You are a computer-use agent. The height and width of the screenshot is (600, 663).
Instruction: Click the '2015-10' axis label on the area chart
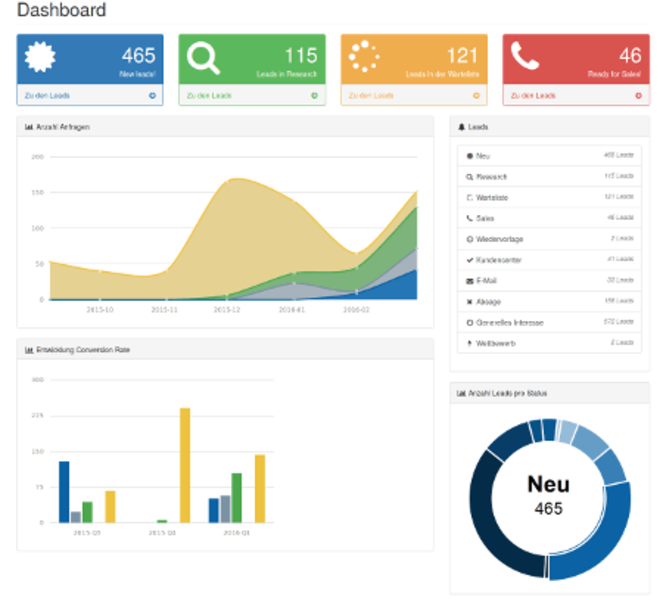tap(100, 310)
